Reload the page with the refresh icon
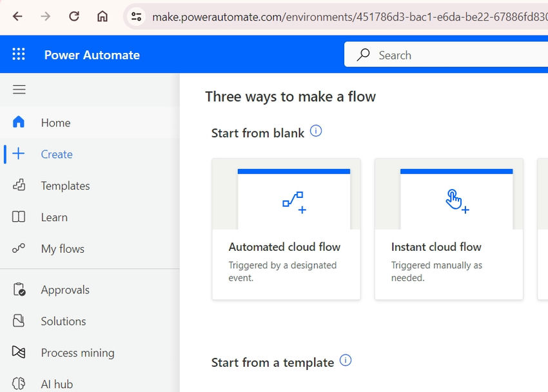The height and width of the screenshot is (392, 548). point(73,17)
